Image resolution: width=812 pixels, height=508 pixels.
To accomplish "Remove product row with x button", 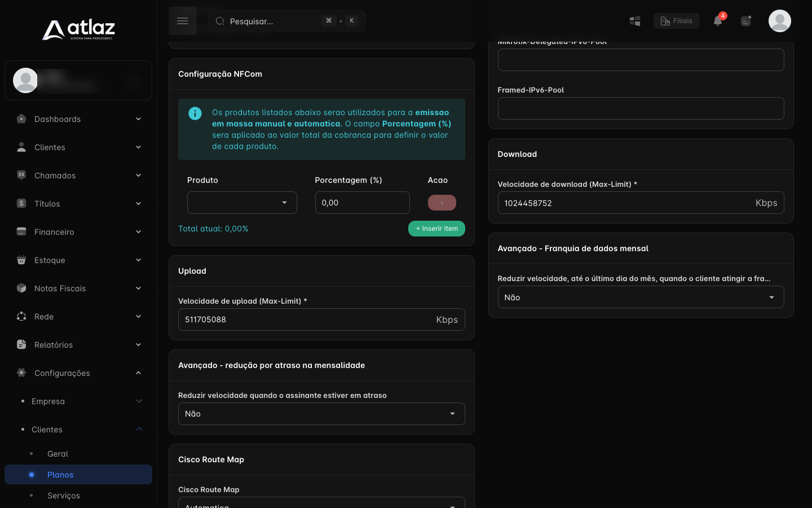I will (x=442, y=203).
